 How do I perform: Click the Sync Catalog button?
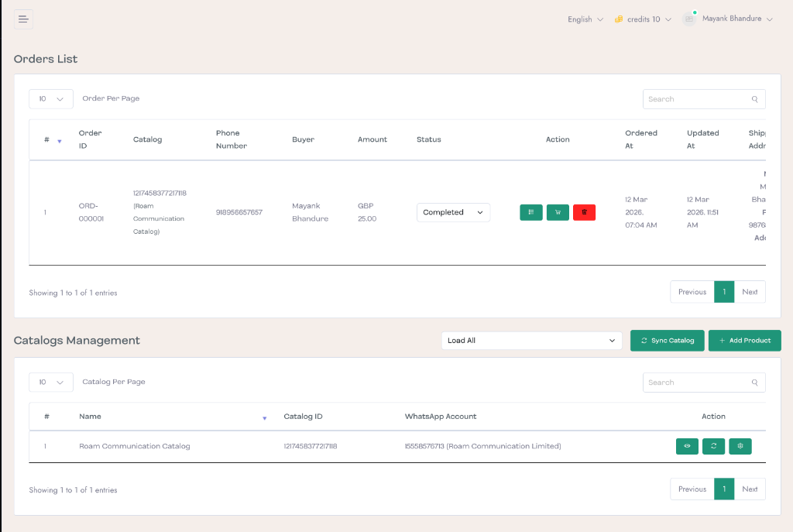[x=667, y=340]
